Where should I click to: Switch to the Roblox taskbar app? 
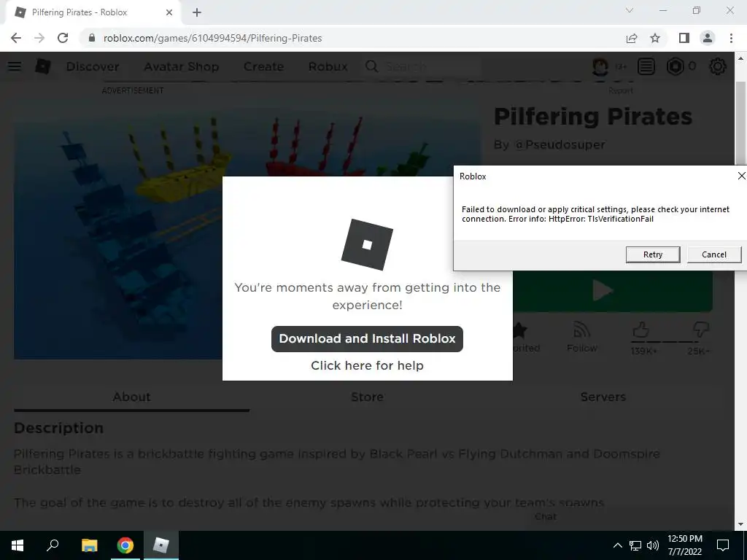pos(161,545)
